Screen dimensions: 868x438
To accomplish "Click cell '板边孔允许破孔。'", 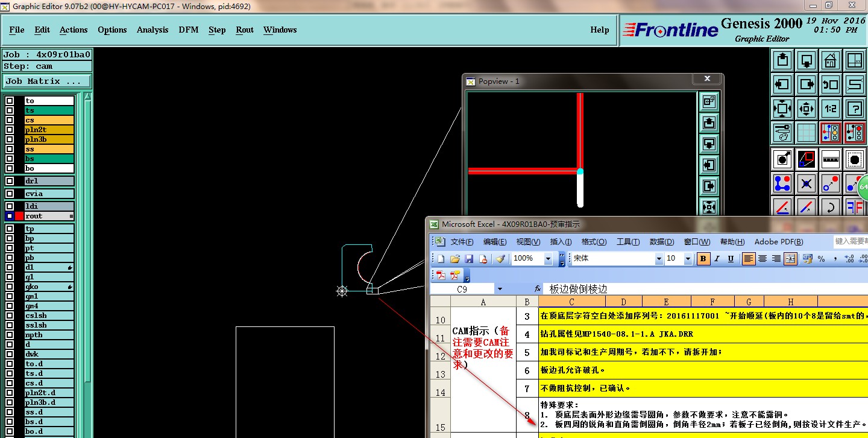I will (x=703, y=370).
